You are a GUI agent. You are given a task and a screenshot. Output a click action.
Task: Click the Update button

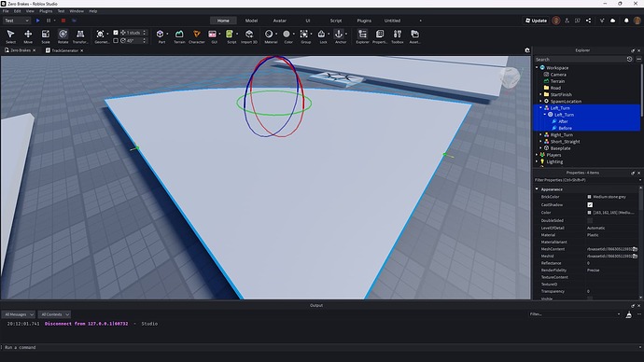point(536,21)
